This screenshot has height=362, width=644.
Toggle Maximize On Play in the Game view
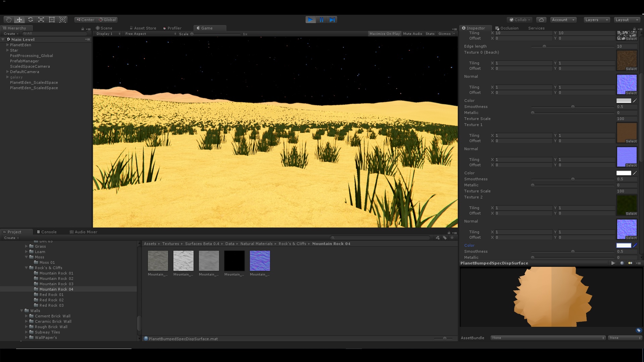click(x=384, y=34)
